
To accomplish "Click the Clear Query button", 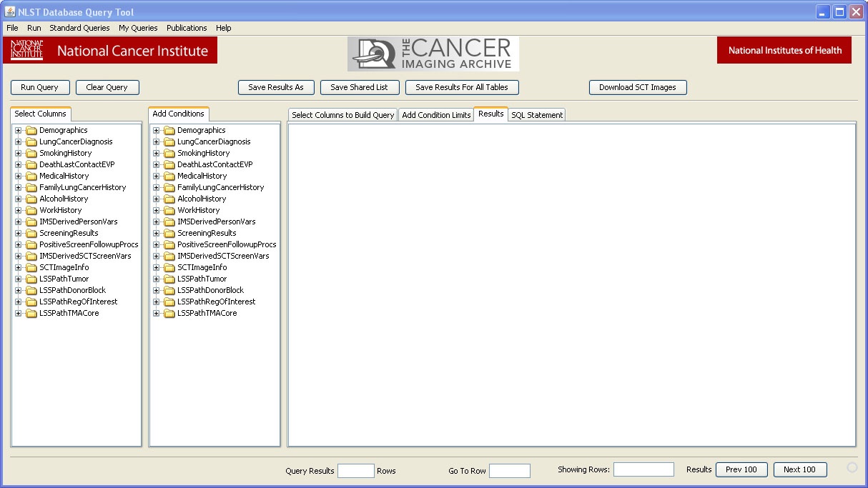I will point(107,87).
